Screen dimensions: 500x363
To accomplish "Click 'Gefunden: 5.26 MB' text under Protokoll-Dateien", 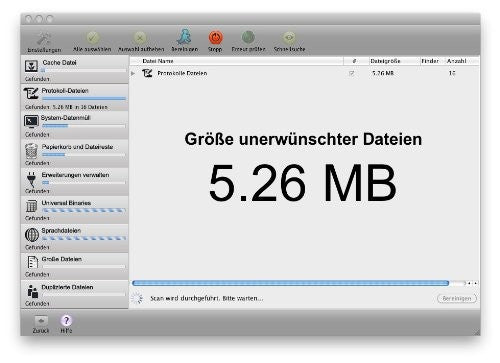I will tap(66, 107).
